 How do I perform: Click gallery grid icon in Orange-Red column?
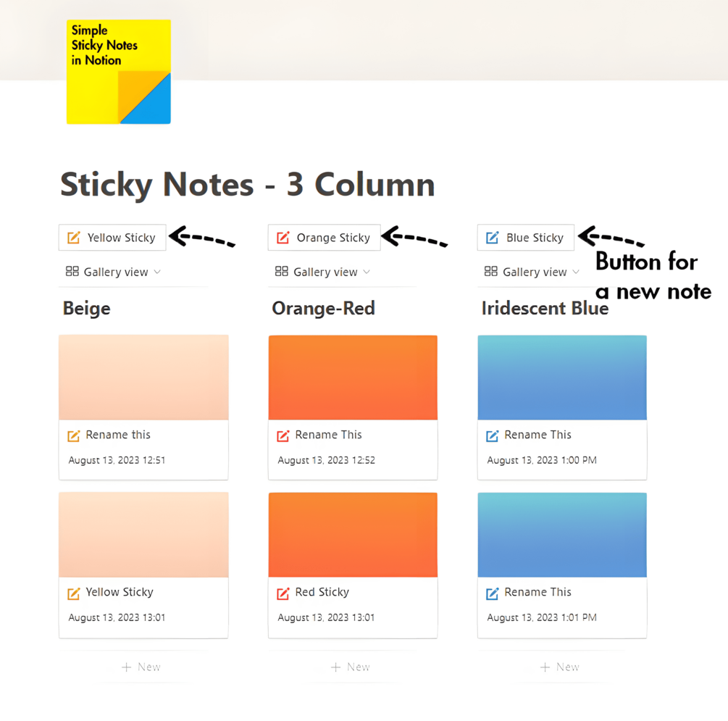click(x=282, y=272)
